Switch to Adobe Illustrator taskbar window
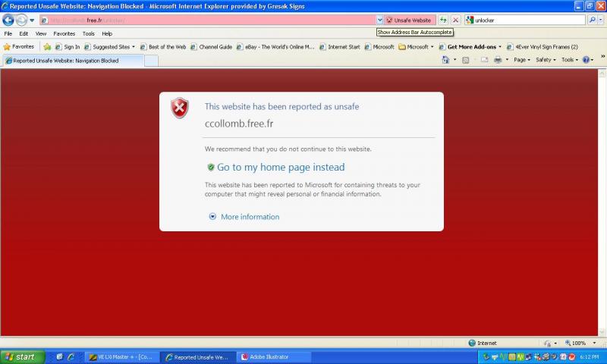The width and height of the screenshot is (607, 364). [x=275, y=357]
